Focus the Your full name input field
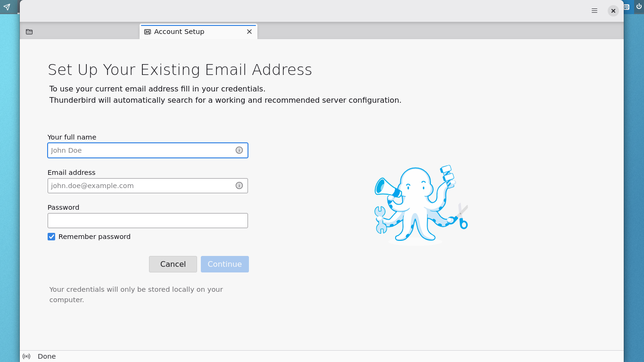Image resolution: width=644 pixels, height=362 pixels. coord(148,150)
